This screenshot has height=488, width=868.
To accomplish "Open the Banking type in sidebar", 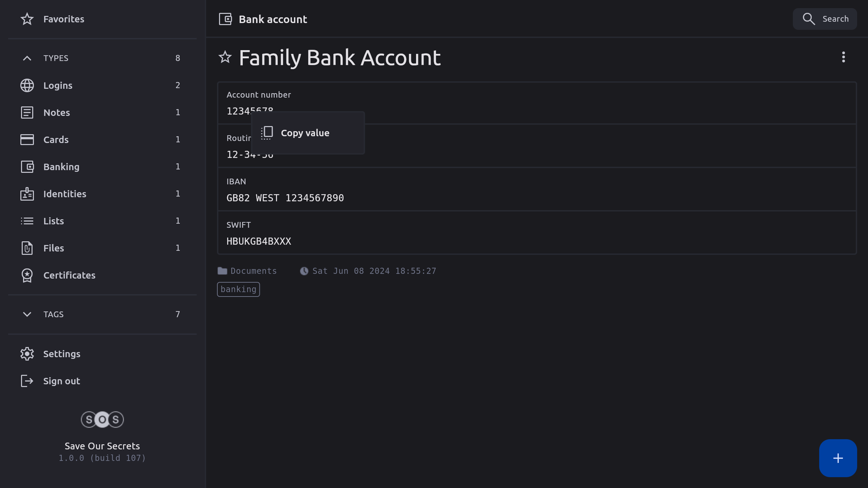I will [61, 167].
